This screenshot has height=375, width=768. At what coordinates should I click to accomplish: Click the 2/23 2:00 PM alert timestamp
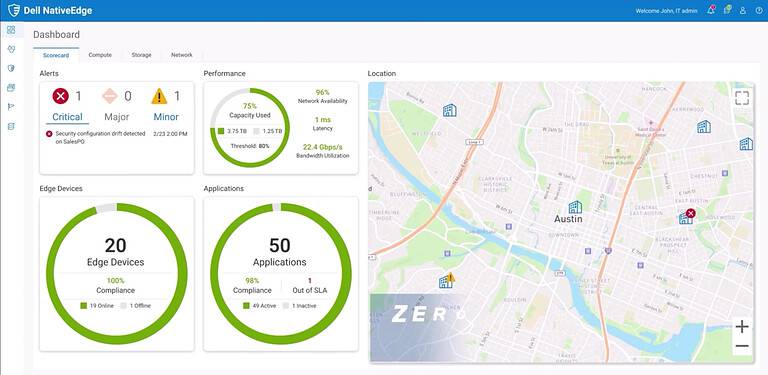pyautogui.click(x=170, y=134)
